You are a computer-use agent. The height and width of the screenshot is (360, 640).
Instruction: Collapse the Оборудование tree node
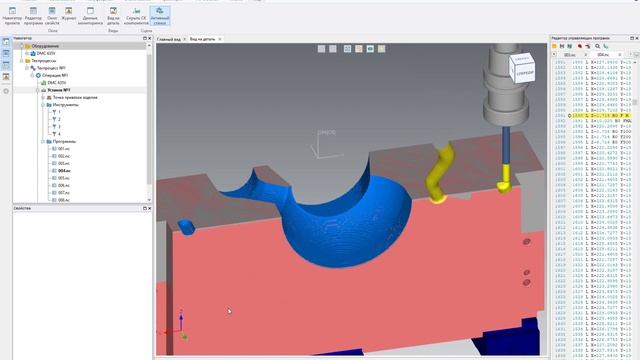point(22,46)
